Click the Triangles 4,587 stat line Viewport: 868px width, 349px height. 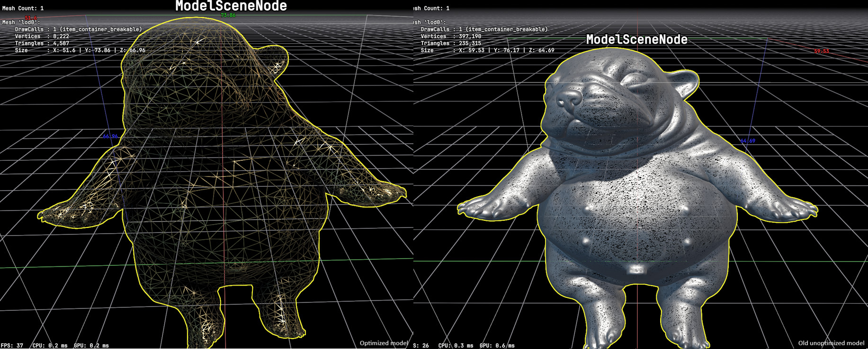tap(42, 44)
